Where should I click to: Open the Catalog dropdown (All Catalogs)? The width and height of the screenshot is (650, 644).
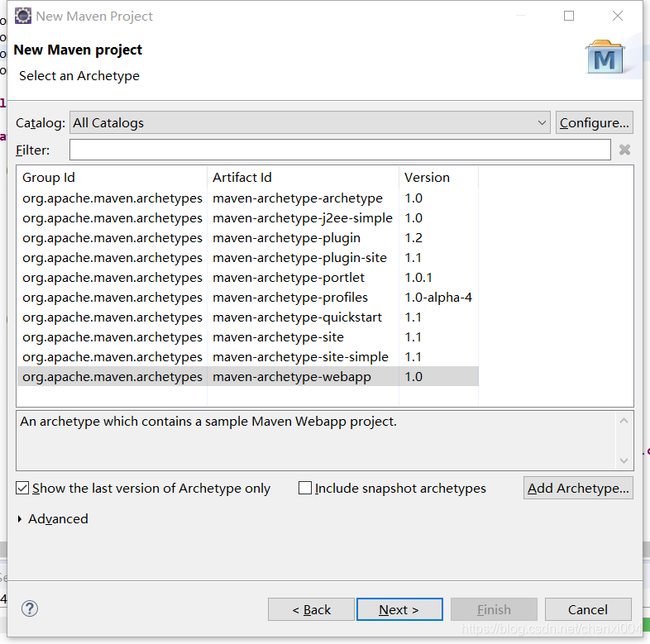point(309,122)
